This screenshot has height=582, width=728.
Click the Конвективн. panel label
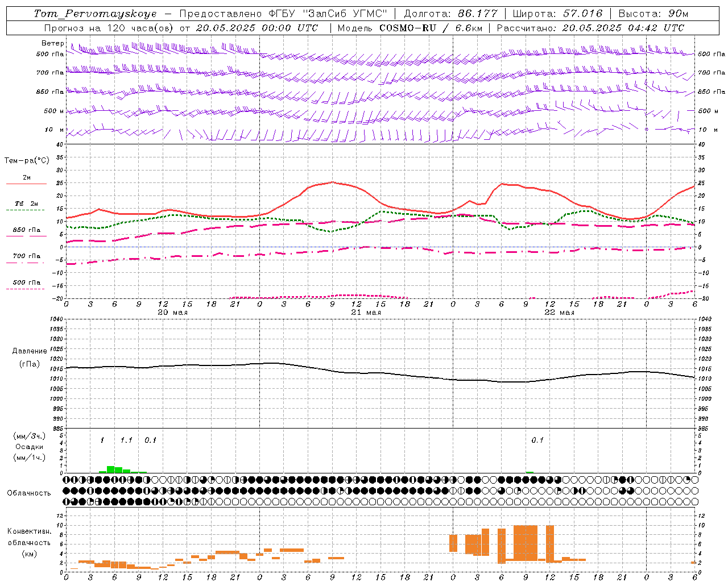tap(30, 531)
